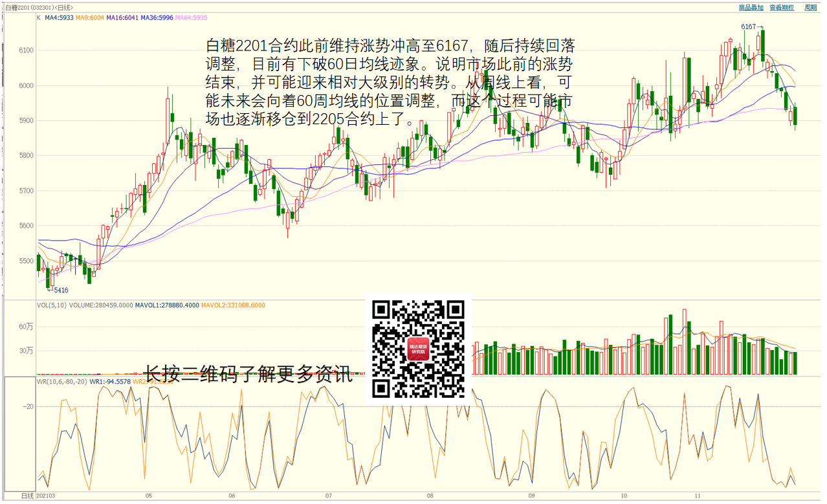Click the blue MA36:5996 label
827x504 pixels.
point(157,18)
